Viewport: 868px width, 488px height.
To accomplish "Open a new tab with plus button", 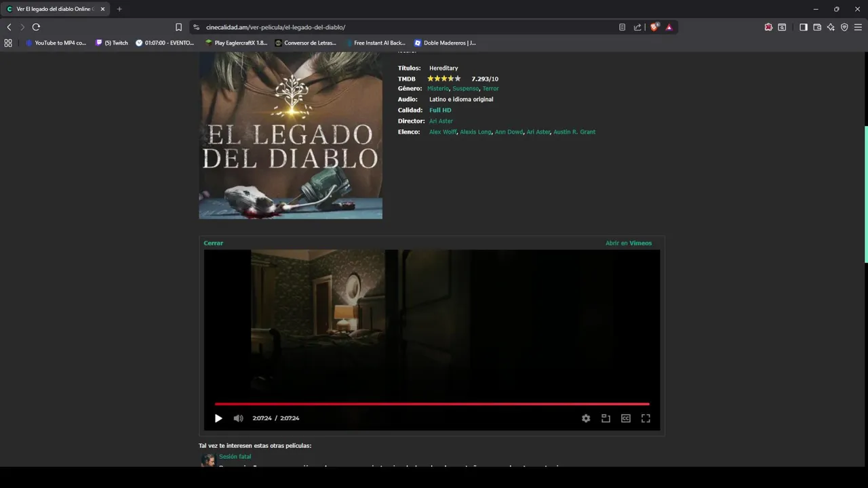I will click(x=119, y=9).
